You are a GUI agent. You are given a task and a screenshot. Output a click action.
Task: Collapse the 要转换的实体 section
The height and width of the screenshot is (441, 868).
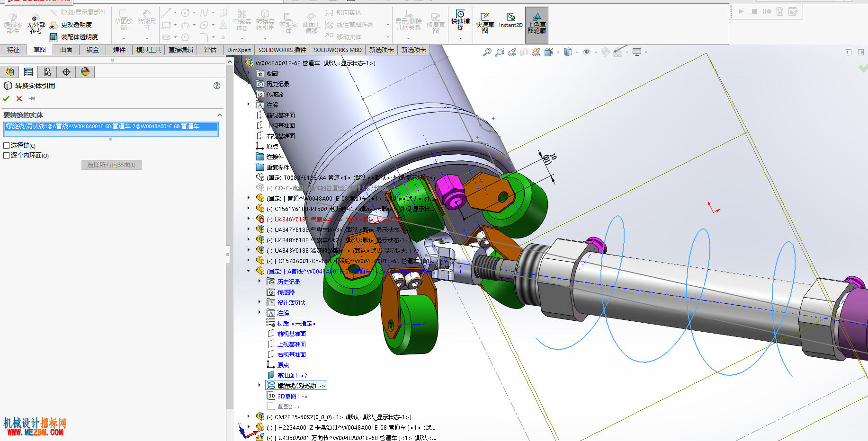[220, 115]
